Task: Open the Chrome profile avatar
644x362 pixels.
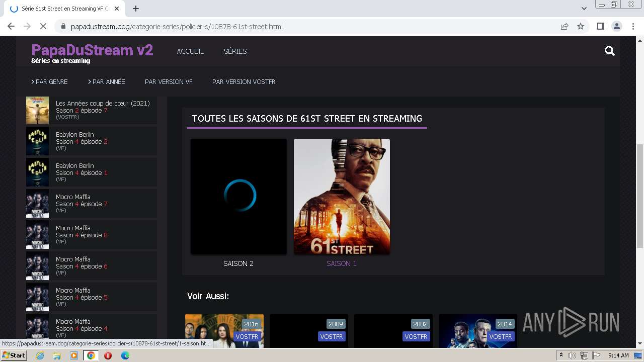Action: tap(616, 26)
